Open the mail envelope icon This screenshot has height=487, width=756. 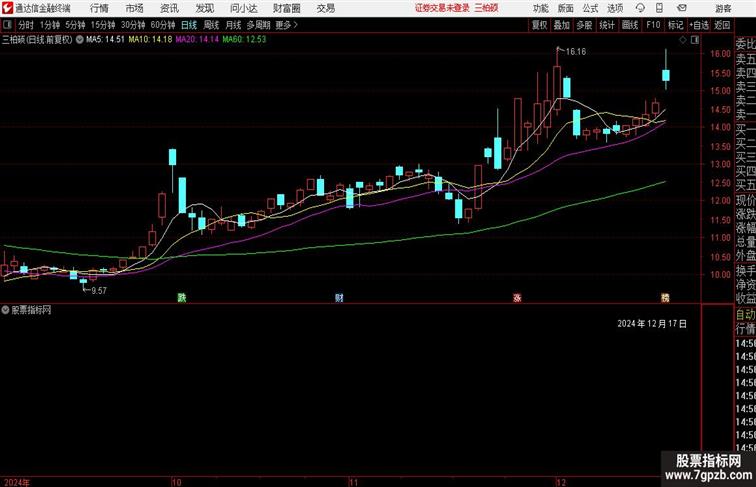pyautogui.click(x=682, y=8)
